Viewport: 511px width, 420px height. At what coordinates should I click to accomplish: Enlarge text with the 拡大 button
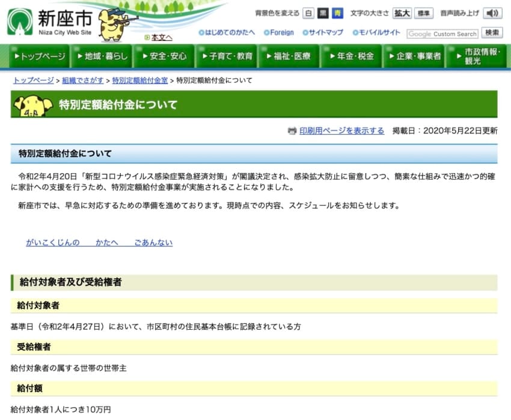pos(402,13)
